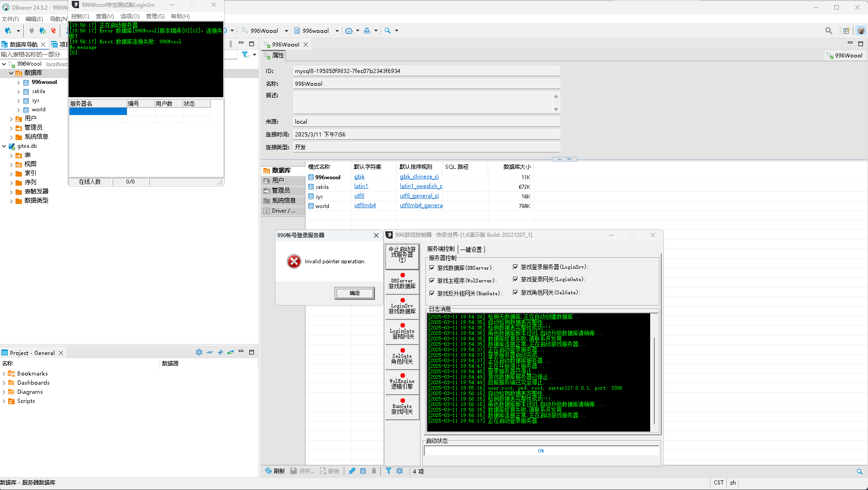Click the SelGate 角色网关 status button
Image resolution: width=868 pixels, height=490 pixels.
tap(402, 356)
